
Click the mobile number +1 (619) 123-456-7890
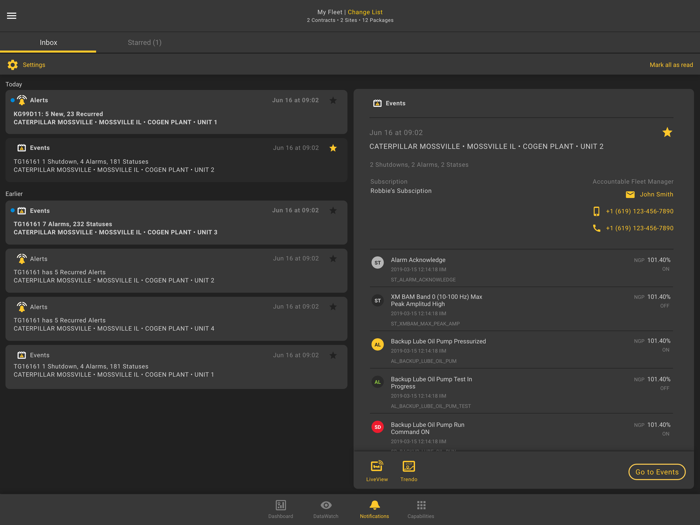tap(639, 211)
